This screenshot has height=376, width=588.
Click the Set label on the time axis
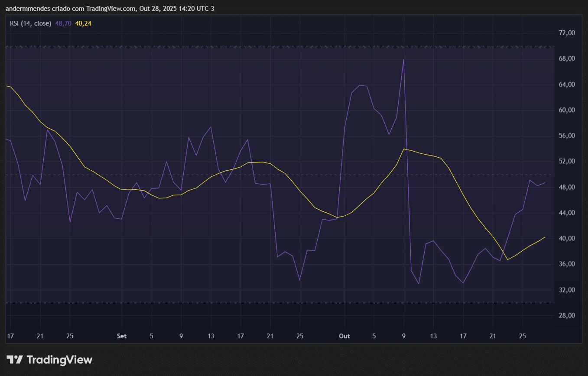pyautogui.click(x=121, y=336)
